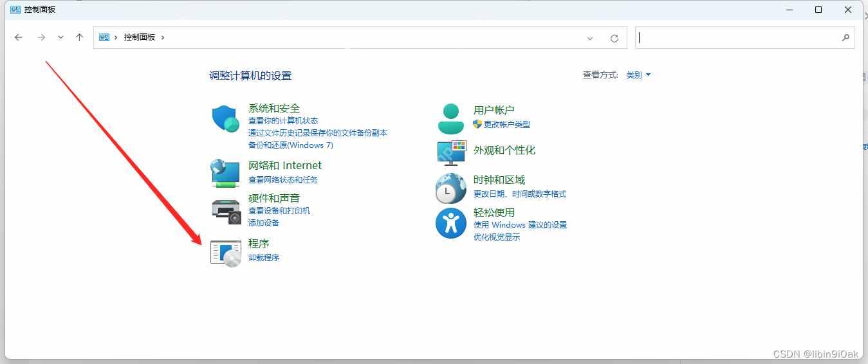Open the 时钟和区域 heading link
868x364 pixels.
(x=499, y=180)
